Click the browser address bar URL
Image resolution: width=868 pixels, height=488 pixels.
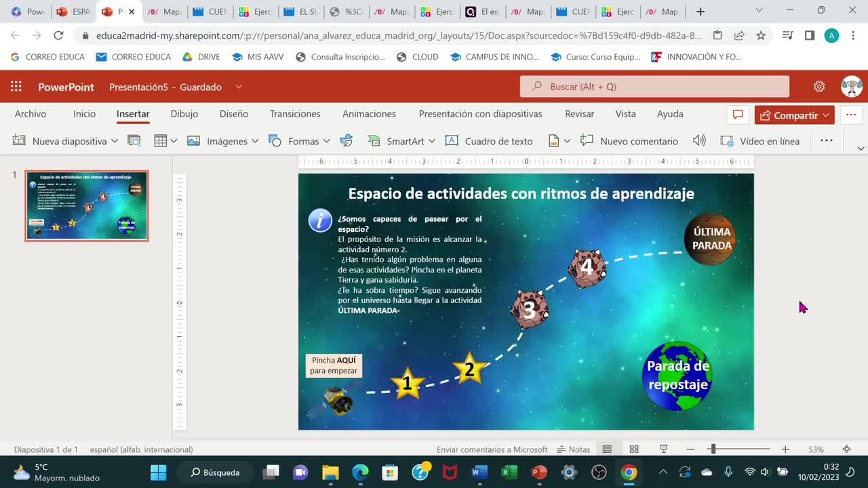(x=399, y=36)
